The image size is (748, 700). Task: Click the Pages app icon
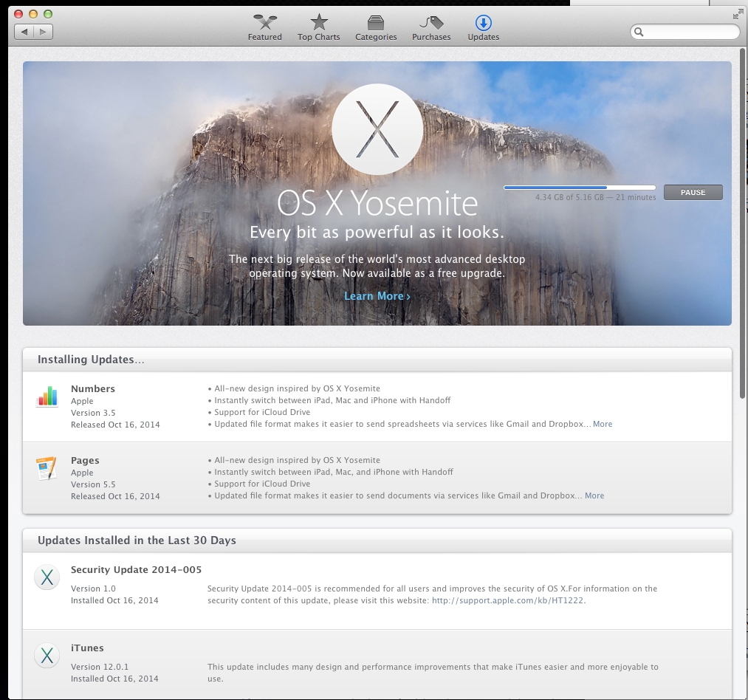tap(47, 468)
